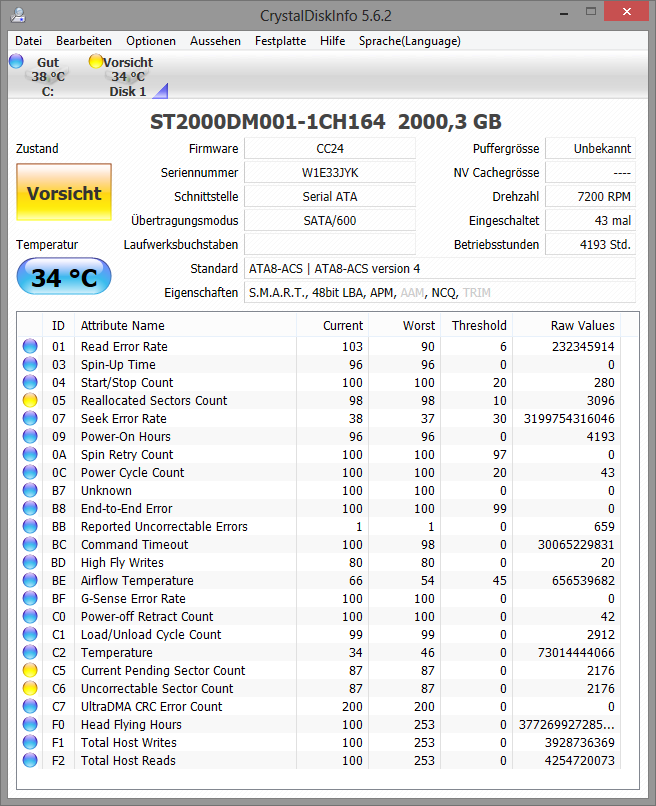
Task: Click the blue status icon for UltraDMA CRC Error Count
Action: 30,706
